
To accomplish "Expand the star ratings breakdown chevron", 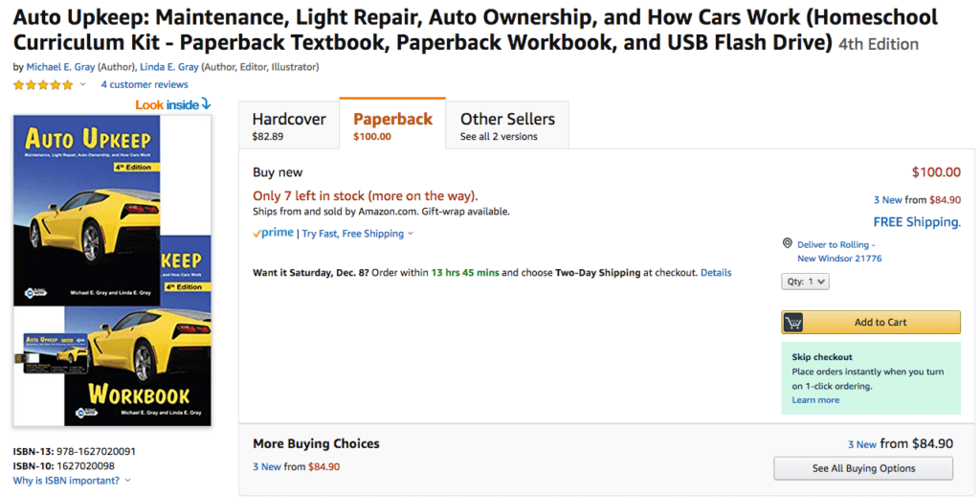I will point(83,85).
